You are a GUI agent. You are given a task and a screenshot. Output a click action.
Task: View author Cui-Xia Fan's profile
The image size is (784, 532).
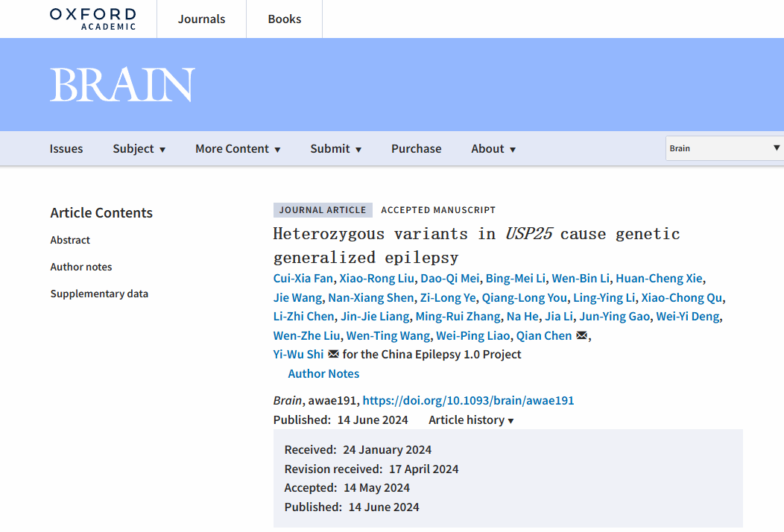click(x=303, y=279)
